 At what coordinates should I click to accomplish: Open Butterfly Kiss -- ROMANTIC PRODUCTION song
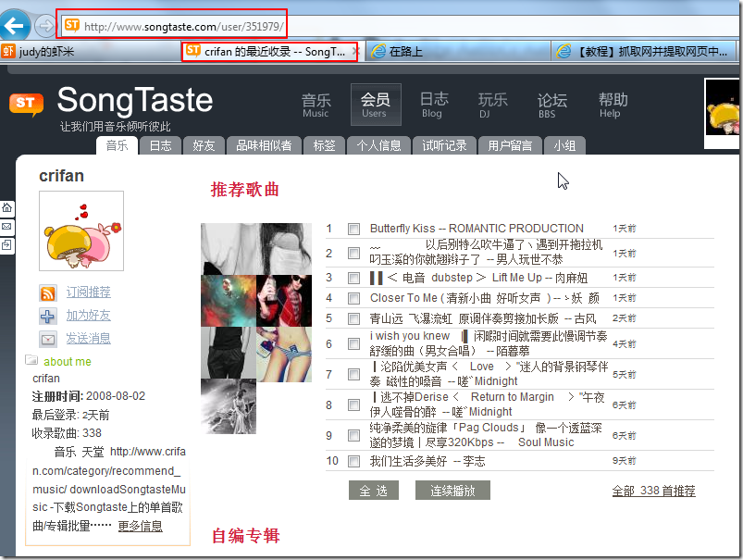click(x=477, y=229)
